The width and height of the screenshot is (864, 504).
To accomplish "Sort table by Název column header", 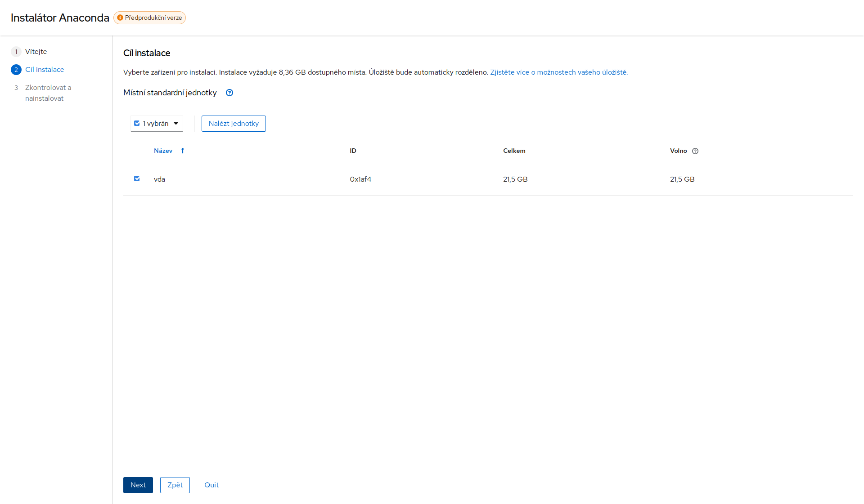I will [x=163, y=151].
